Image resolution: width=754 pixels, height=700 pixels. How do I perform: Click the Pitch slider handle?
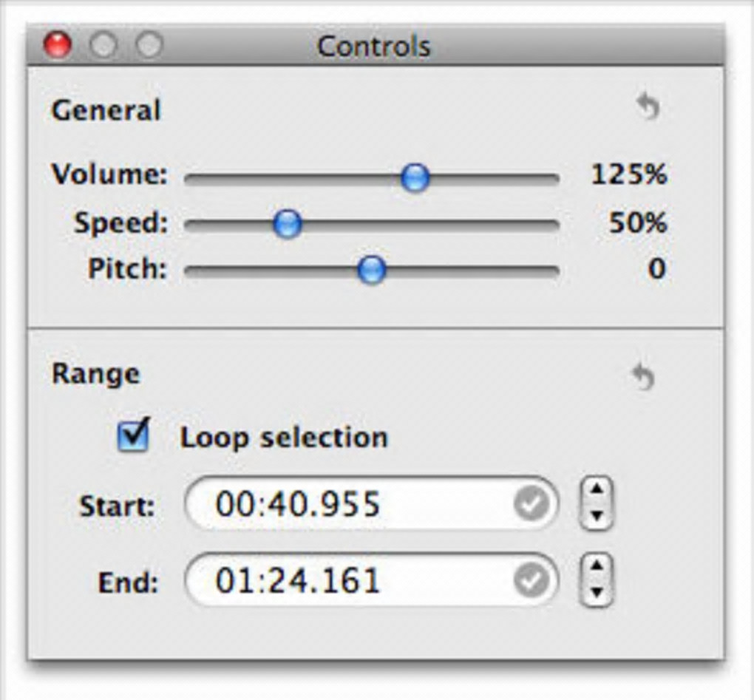[x=371, y=270]
